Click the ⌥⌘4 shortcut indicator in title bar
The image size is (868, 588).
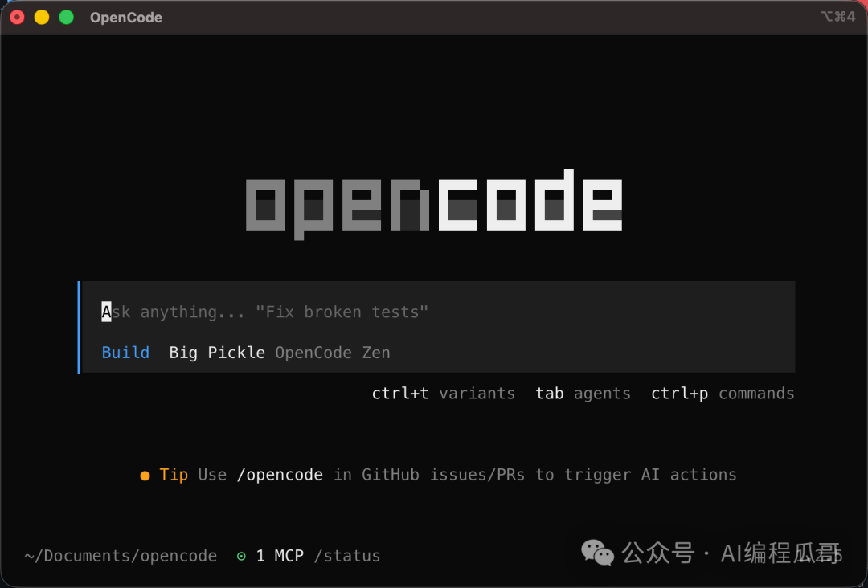838,17
